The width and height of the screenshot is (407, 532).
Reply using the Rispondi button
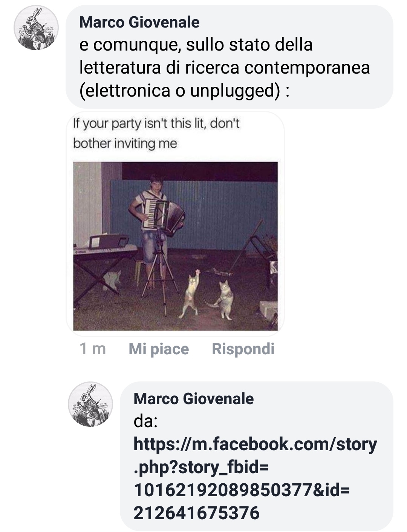(x=243, y=349)
